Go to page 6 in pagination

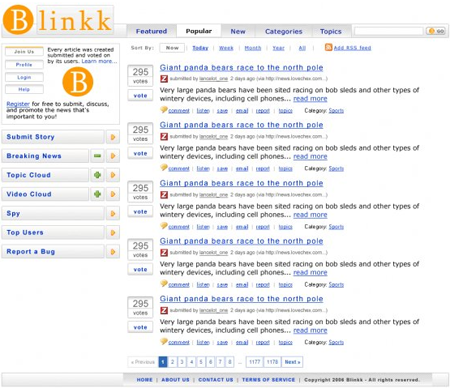[211, 362]
